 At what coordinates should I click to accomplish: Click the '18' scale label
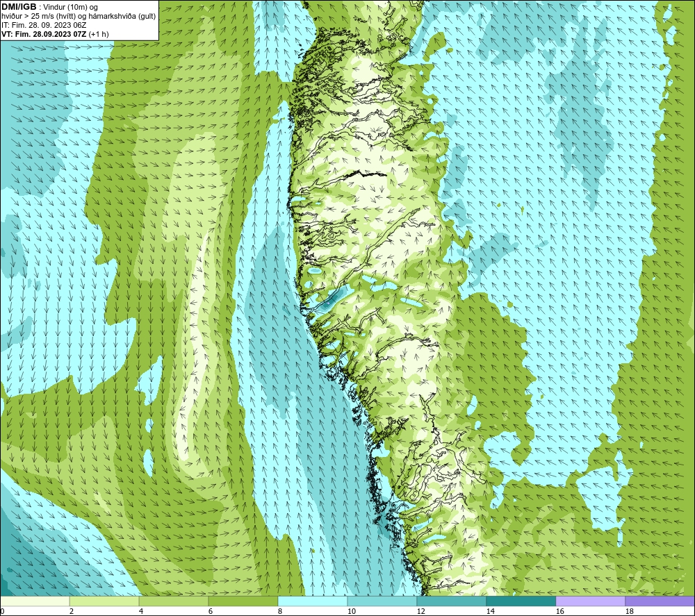point(629,611)
